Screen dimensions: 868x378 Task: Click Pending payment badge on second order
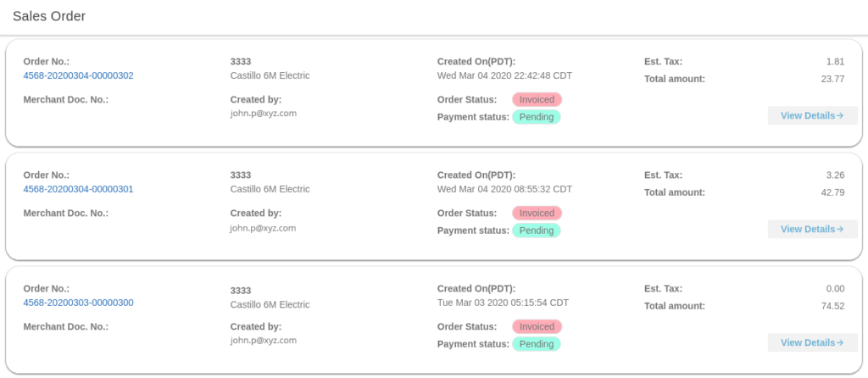click(537, 231)
